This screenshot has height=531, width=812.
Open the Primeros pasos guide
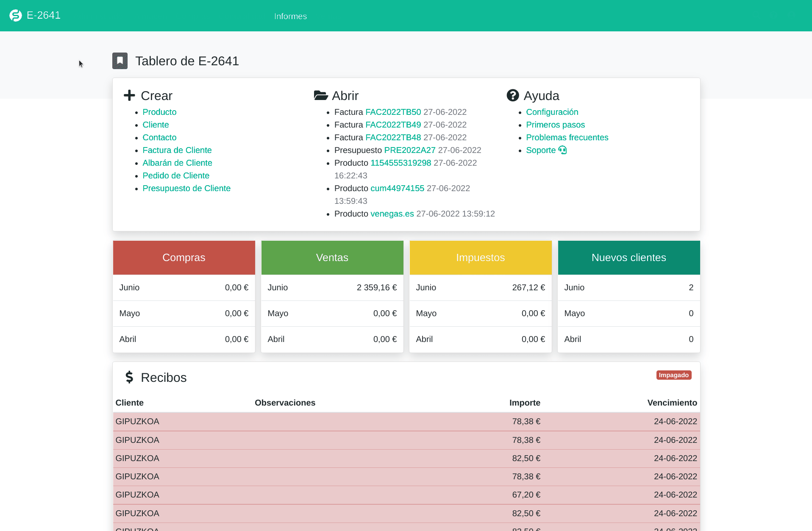point(556,125)
